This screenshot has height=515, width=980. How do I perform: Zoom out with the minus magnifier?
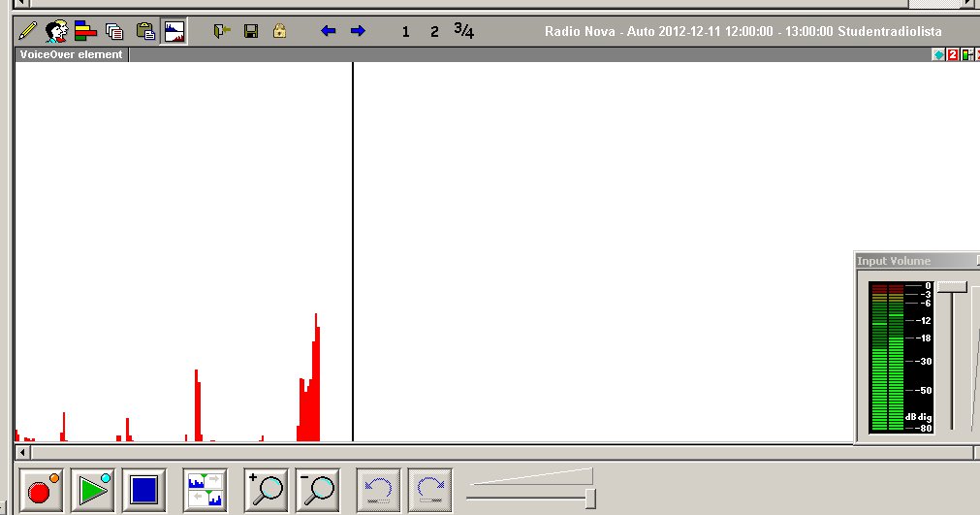(x=318, y=490)
